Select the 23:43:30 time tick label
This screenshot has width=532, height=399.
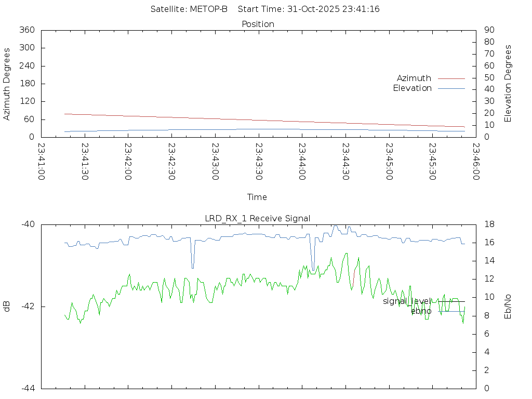pyautogui.click(x=259, y=162)
